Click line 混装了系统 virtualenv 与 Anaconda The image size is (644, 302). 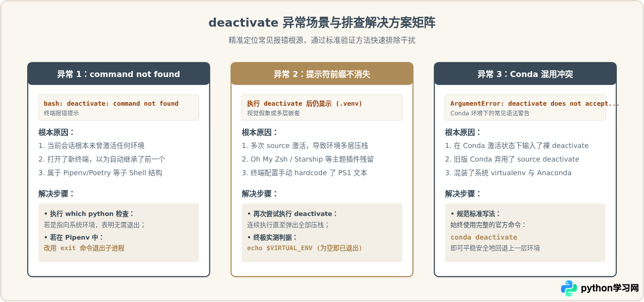[508, 173]
